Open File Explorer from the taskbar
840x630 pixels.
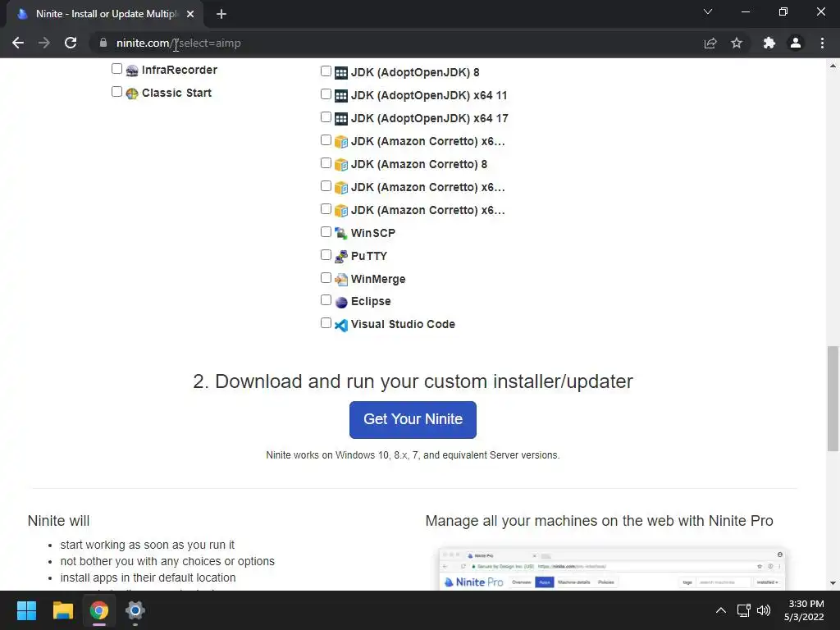tap(62, 610)
